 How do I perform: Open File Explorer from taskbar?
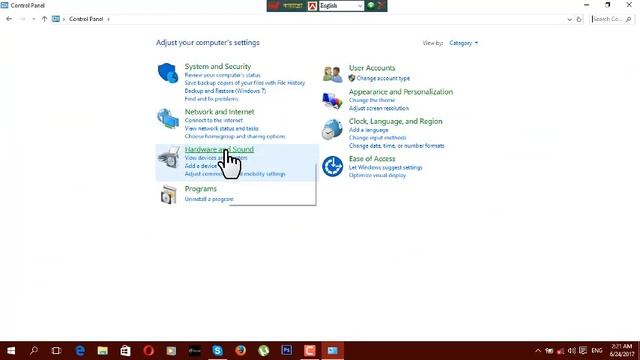102,351
